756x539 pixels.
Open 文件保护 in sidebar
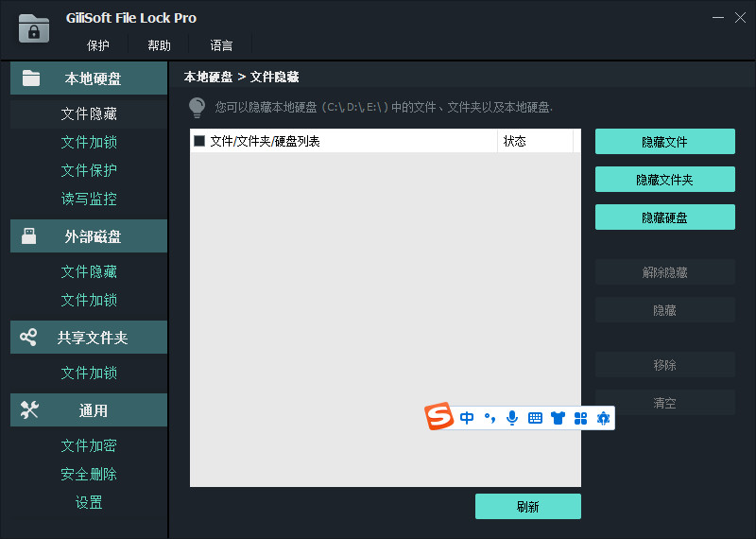click(89, 170)
